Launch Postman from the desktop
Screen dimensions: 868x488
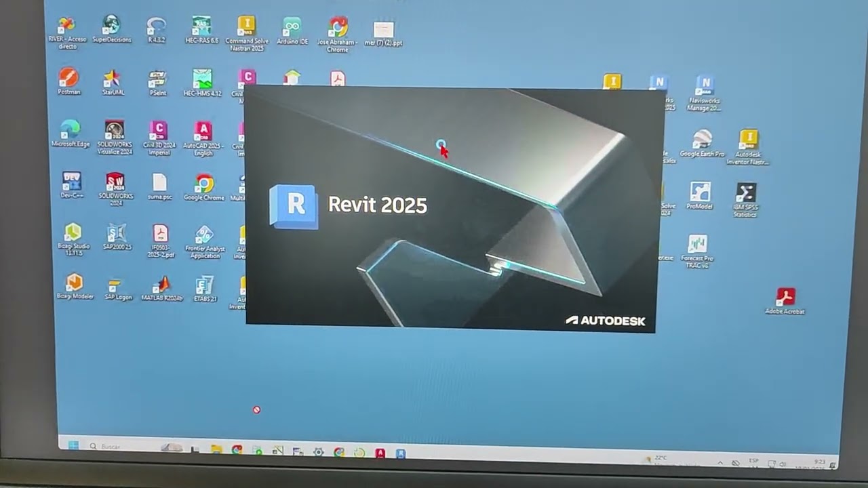click(x=68, y=81)
